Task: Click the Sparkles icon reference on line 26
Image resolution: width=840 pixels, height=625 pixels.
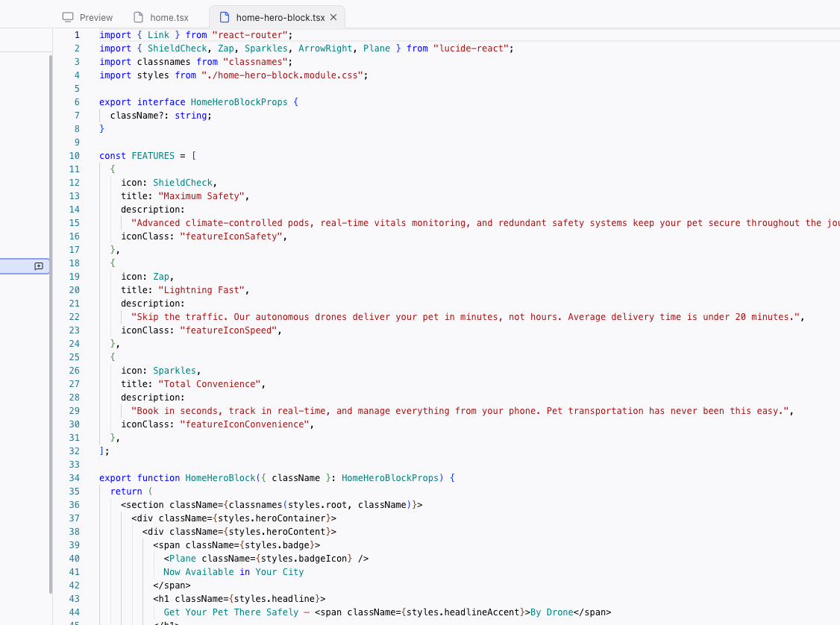Action: [174, 370]
